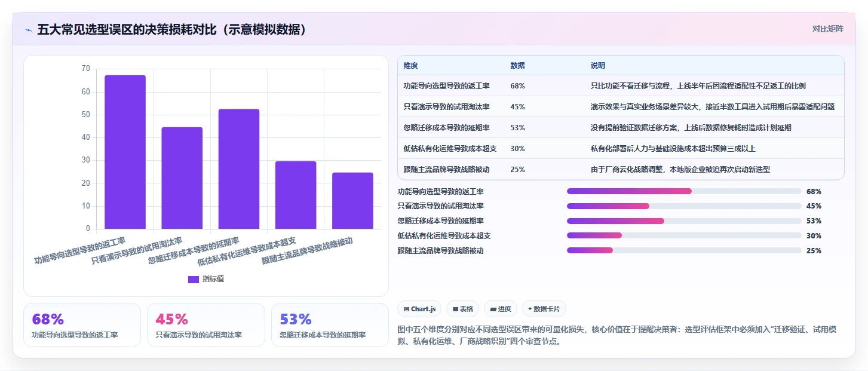Click description 没有提前验证数据迁移方案 in table
Viewport: 868px width, 371px height.
click(691, 128)
